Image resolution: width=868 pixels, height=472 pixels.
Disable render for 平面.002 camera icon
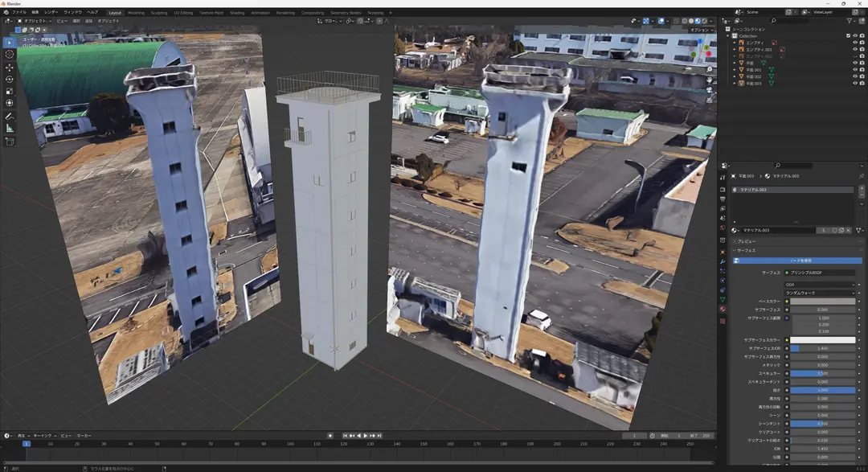pos(862,76)
